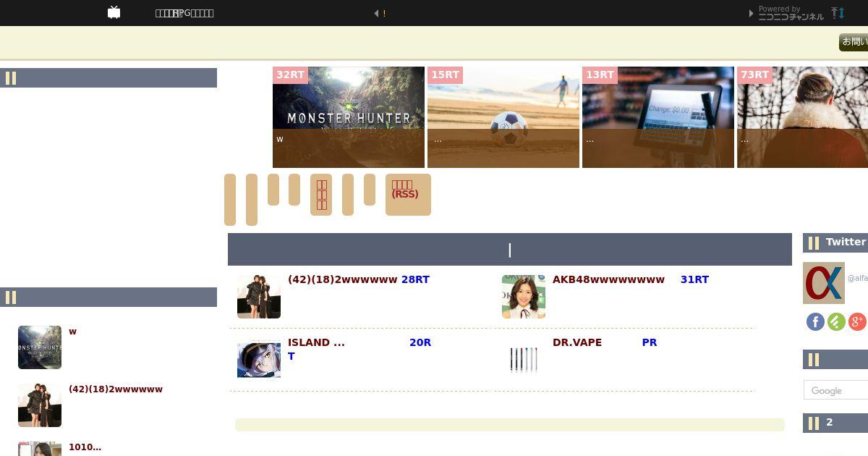This screenshot has height=456, width=868.
Task: Click the Facebook round icon
Action: (815, 322)
